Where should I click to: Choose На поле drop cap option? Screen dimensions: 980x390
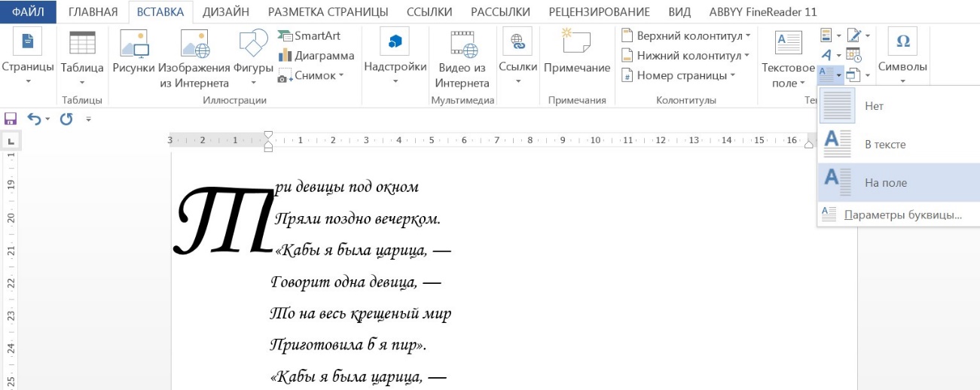(899, 183)
